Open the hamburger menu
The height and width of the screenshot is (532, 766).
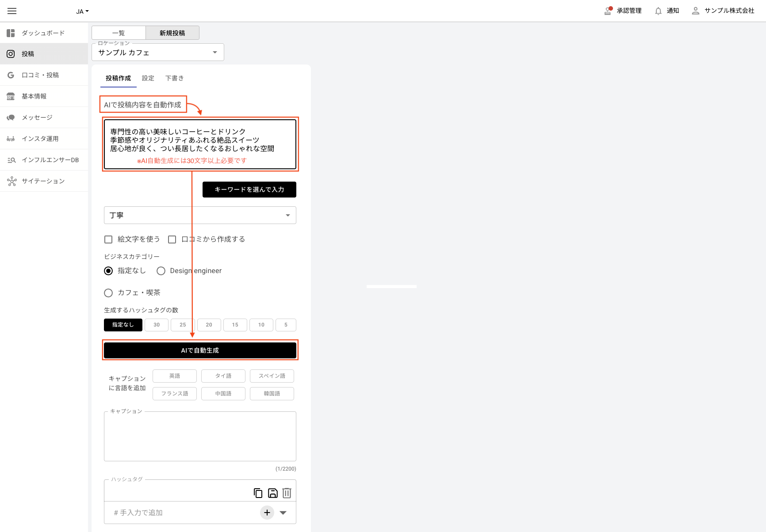(x=12, y=11)
